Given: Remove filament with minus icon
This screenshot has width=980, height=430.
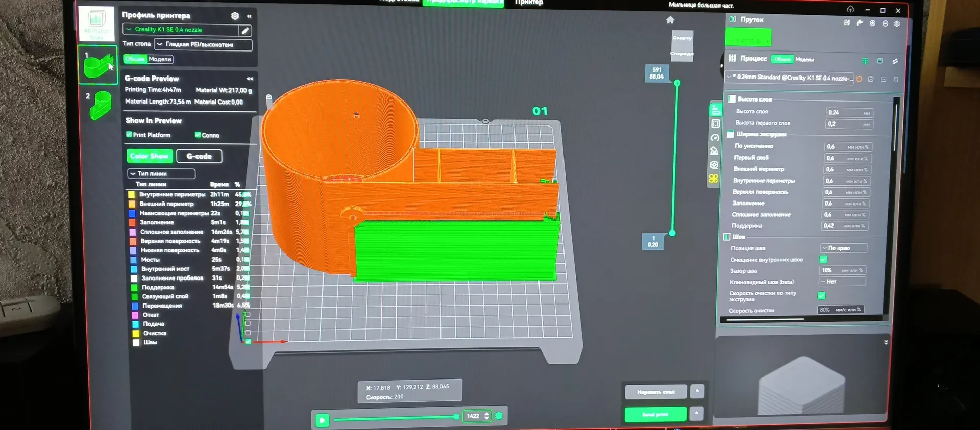Looking at the screenshot, I should [x=885, y=23].
